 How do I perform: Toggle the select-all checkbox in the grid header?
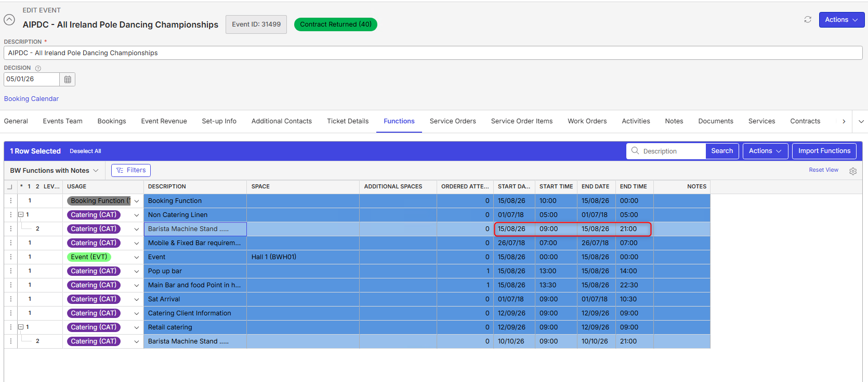pyautogui.click(x=9, y=187)
